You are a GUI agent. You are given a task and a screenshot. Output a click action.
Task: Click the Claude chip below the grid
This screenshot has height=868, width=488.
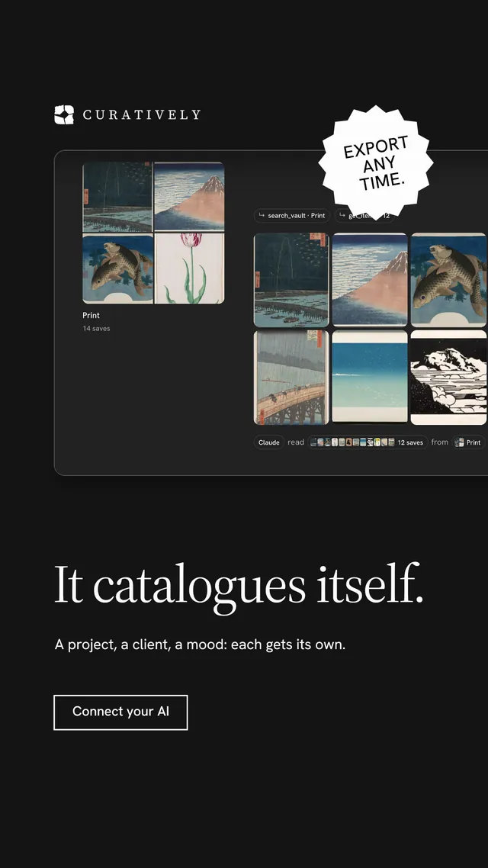click(x=269, y=442)
